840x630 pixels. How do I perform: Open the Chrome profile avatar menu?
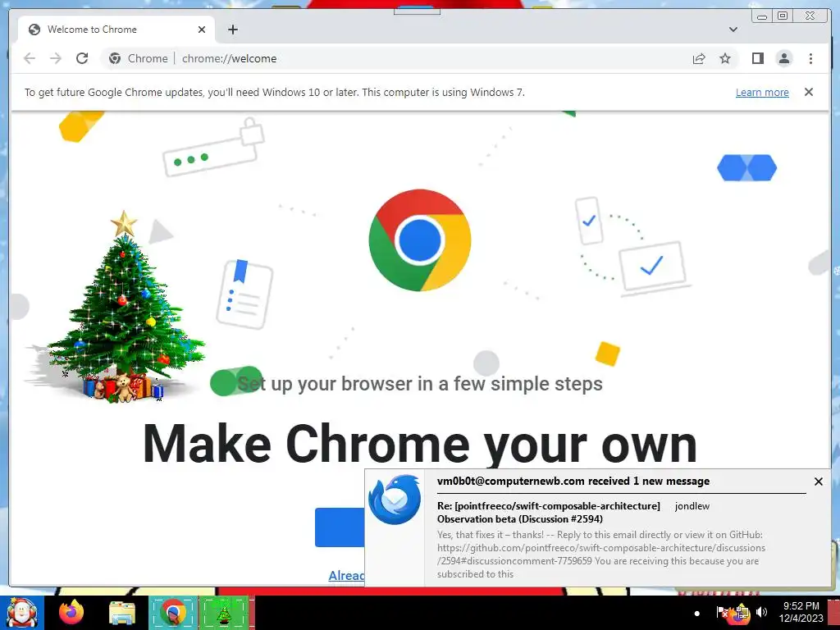tap(783, 58)
